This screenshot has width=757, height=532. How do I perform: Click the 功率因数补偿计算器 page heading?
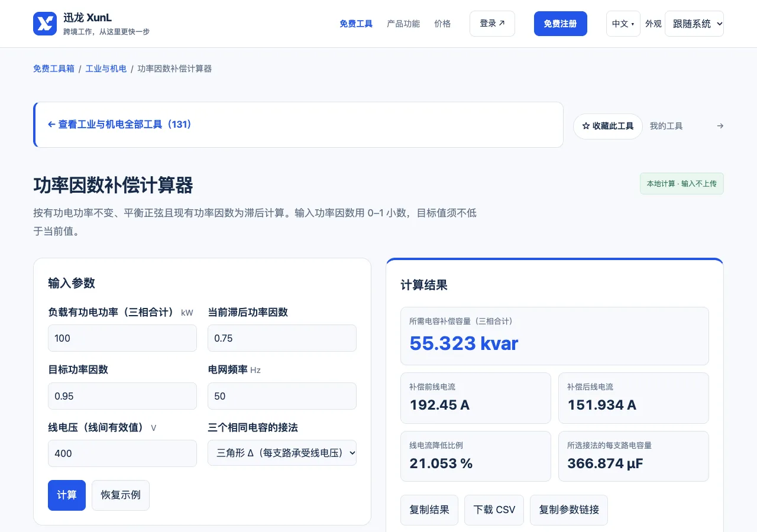[x=113, y=186]
